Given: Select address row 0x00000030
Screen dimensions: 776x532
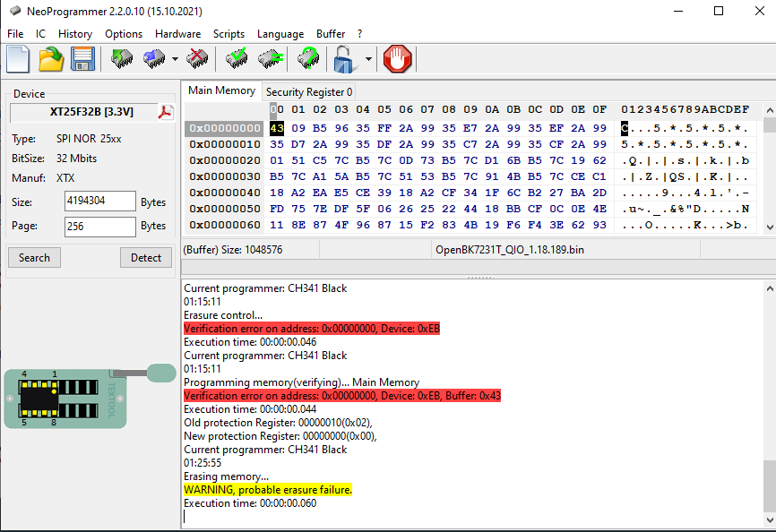Looking at the screenshot, I should click(x=225, y=176).
